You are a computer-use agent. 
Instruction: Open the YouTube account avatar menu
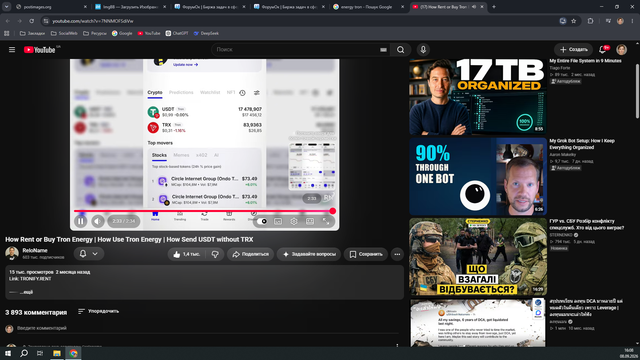click(621, 50)
